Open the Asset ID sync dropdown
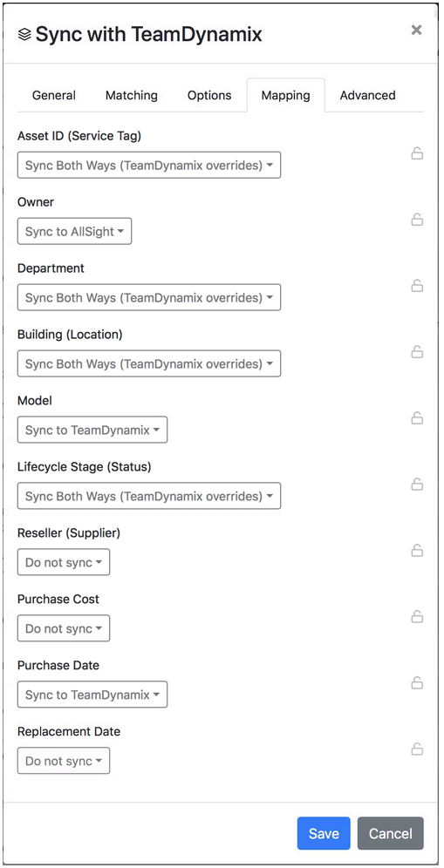444x868 pixels. coord(149,165)
